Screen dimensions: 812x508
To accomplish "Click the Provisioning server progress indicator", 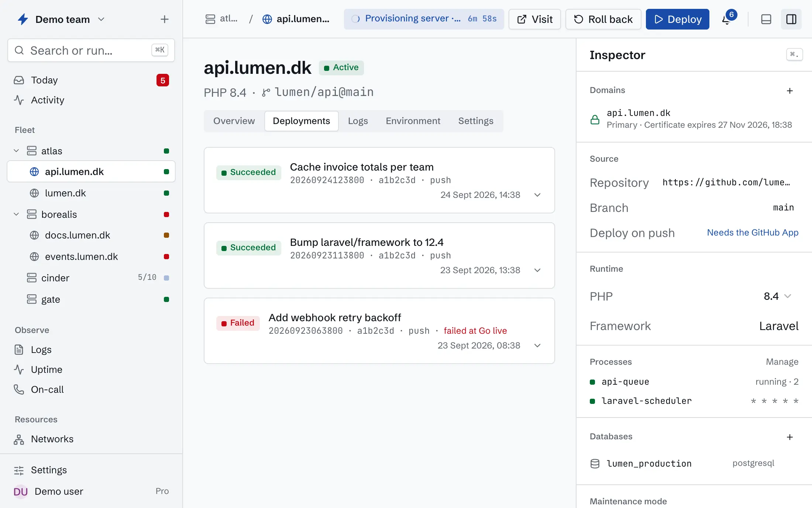I will [424, 19].
